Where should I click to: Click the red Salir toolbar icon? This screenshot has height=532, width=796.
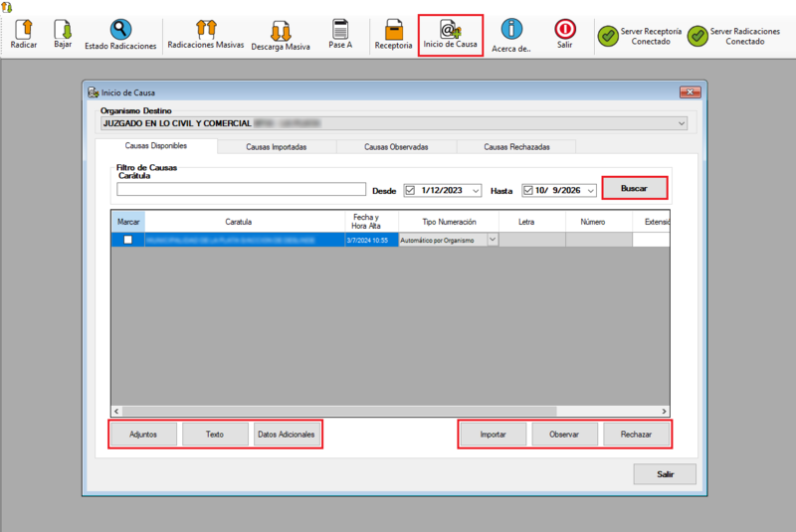click(564, 29)
